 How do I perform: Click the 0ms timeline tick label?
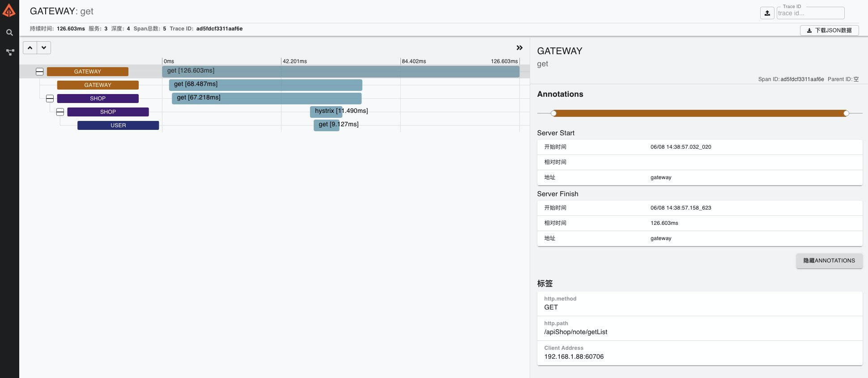(169, 61)
